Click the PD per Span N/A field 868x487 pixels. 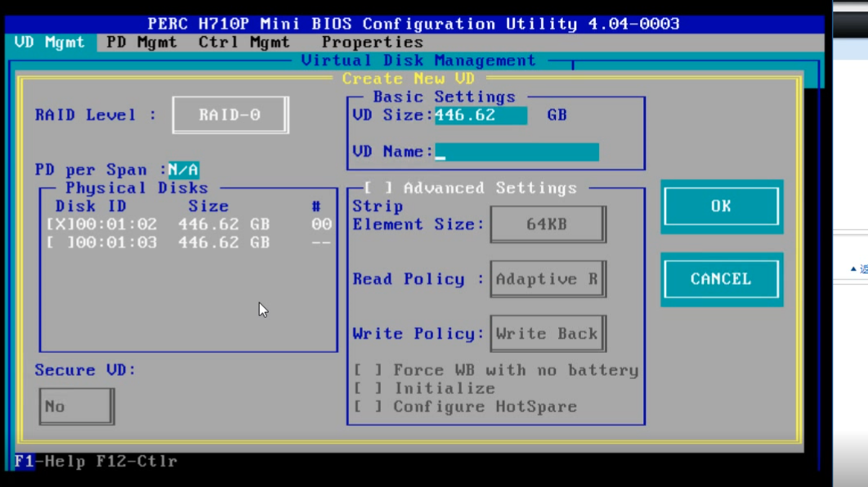(184, 170)
